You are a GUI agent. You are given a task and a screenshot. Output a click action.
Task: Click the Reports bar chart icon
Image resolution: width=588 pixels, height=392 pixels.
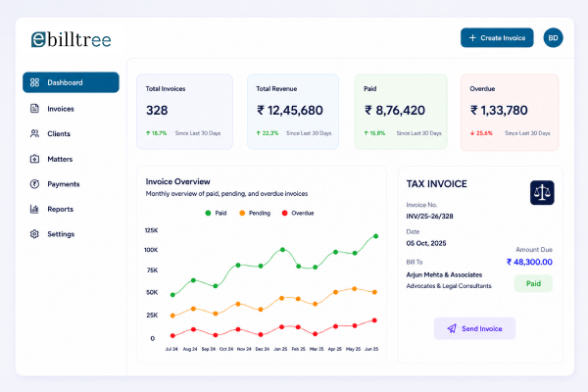click(34, 209)
